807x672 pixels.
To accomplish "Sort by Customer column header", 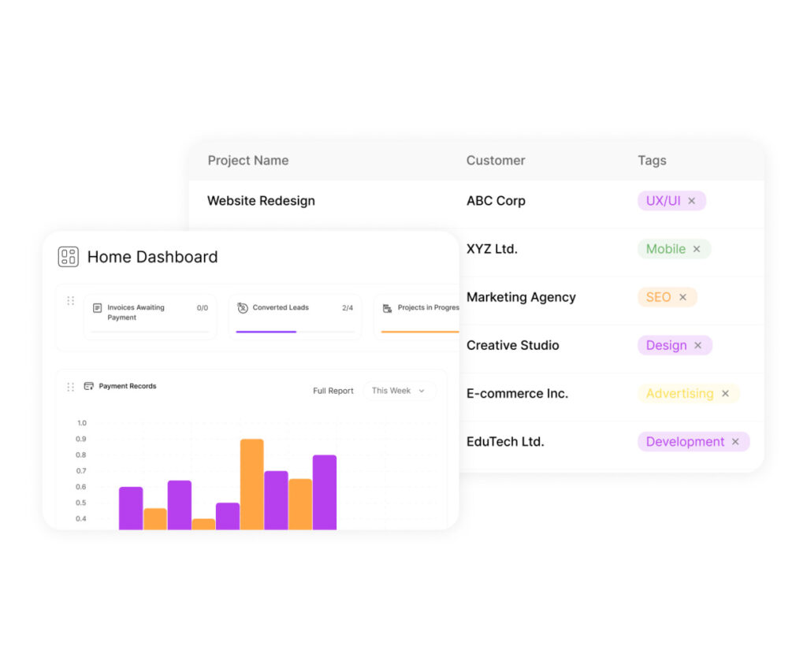I will [496, 161].
